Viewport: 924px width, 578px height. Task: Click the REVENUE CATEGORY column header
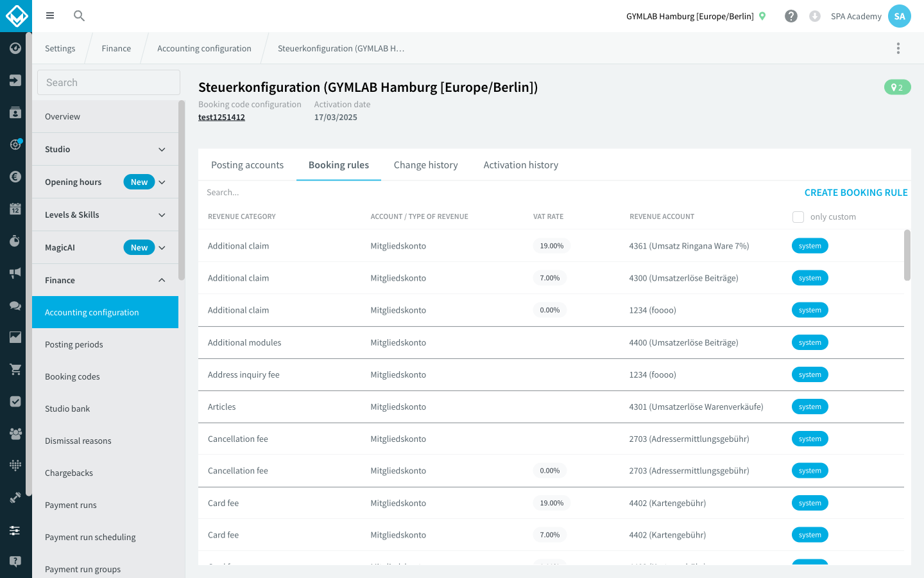(242, 216)
